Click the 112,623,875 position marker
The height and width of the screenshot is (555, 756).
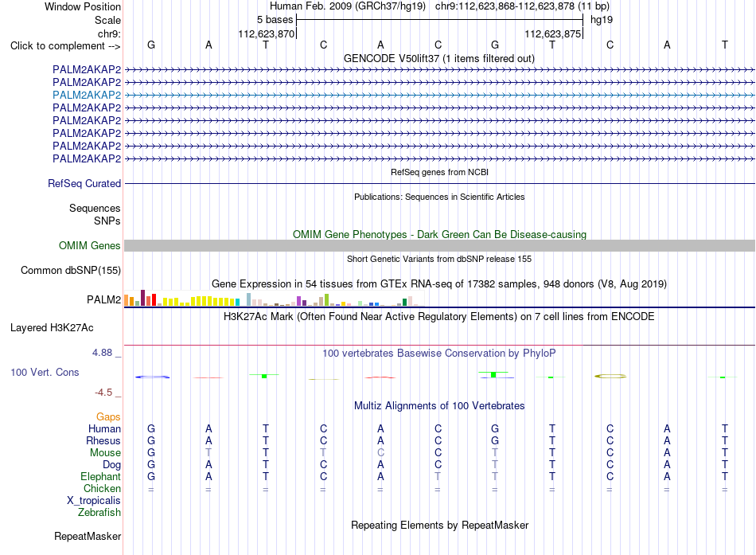552,33
